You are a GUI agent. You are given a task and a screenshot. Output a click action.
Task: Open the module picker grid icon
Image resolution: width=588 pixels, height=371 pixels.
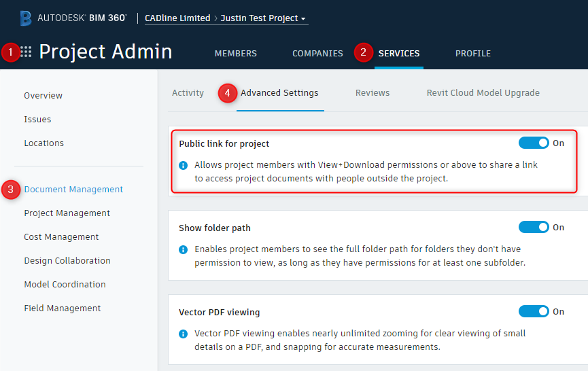pos(26,52)
